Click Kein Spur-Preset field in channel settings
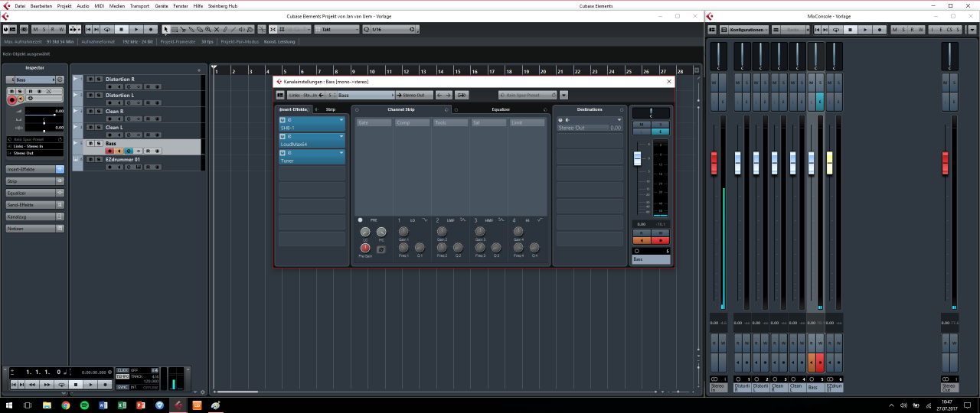 coord(528,95)
